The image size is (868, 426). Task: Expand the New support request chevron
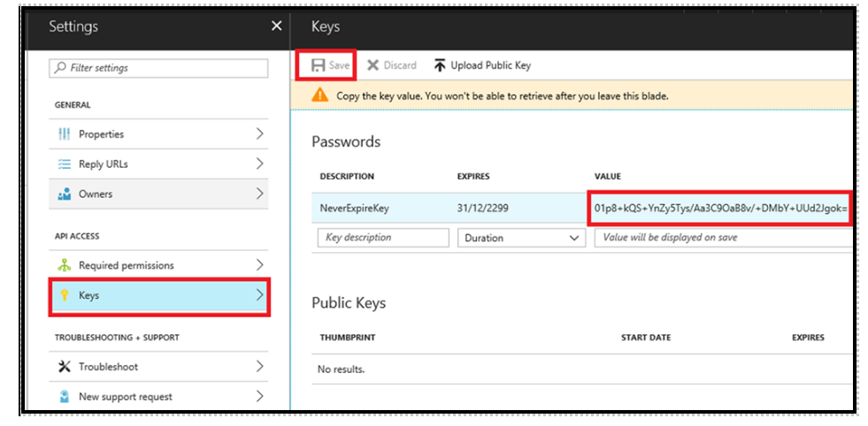coord(259,396)
